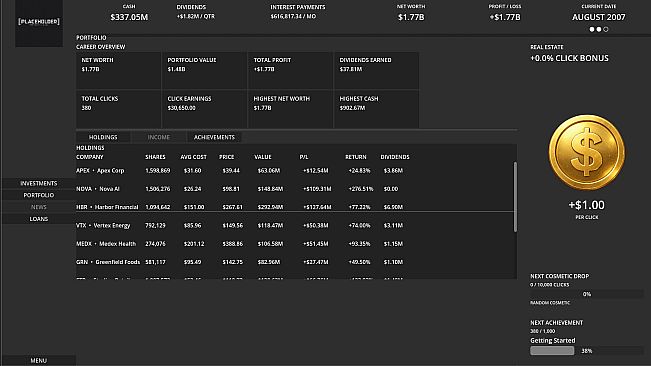
Task: Open the Loans section
Action: click(39, 219)
